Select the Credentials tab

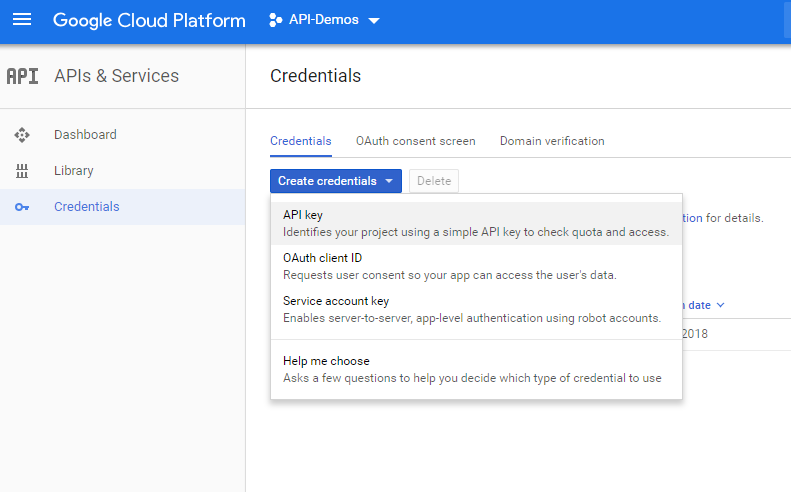301,141
